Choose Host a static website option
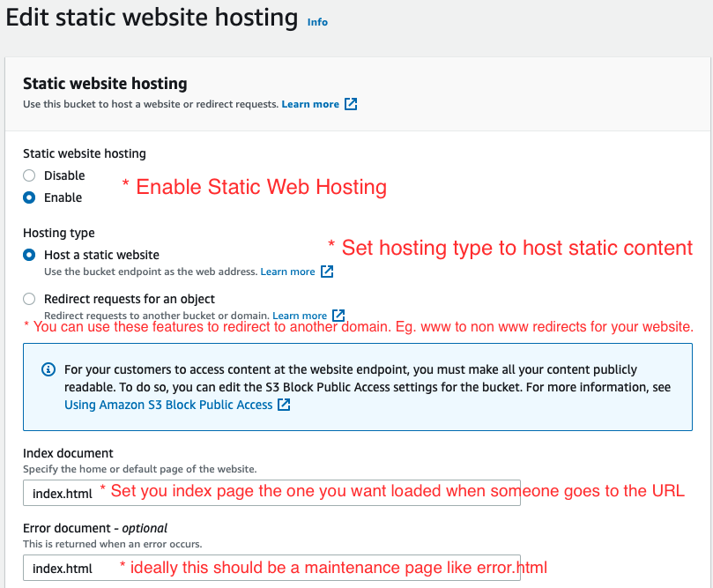The height and width of the screenshot is (588, 713). pos(29,255)
